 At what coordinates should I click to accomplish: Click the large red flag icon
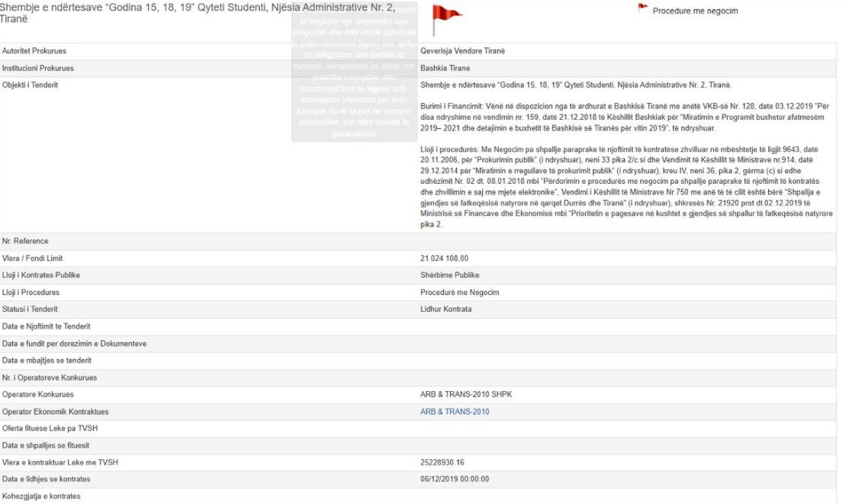[x=445, y=18]
